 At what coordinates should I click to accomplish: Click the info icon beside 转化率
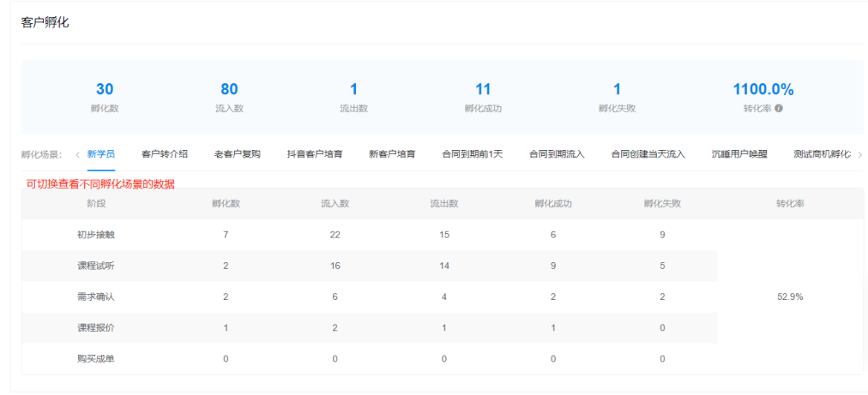pyautogui.click(x=779, y=109)
